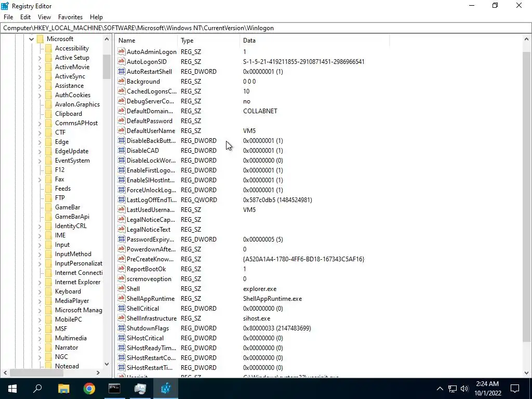
Task: Click the DefaultPassword string value icon
Action: [121, 121]
